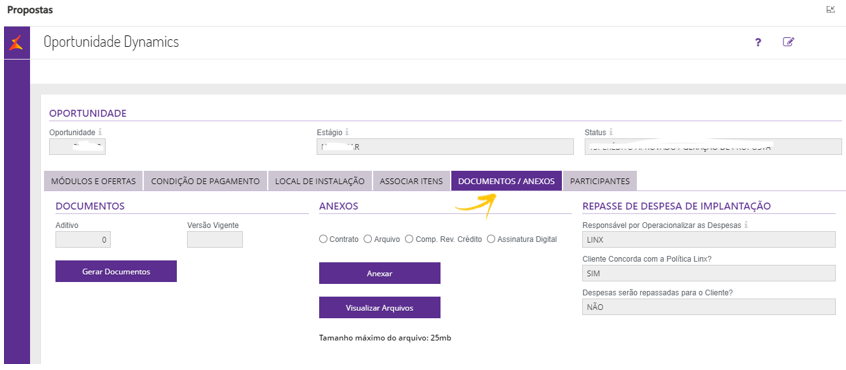Click the field showing LINX
Viewport: 846px width, 370px height.
click(x=709, y=239)
